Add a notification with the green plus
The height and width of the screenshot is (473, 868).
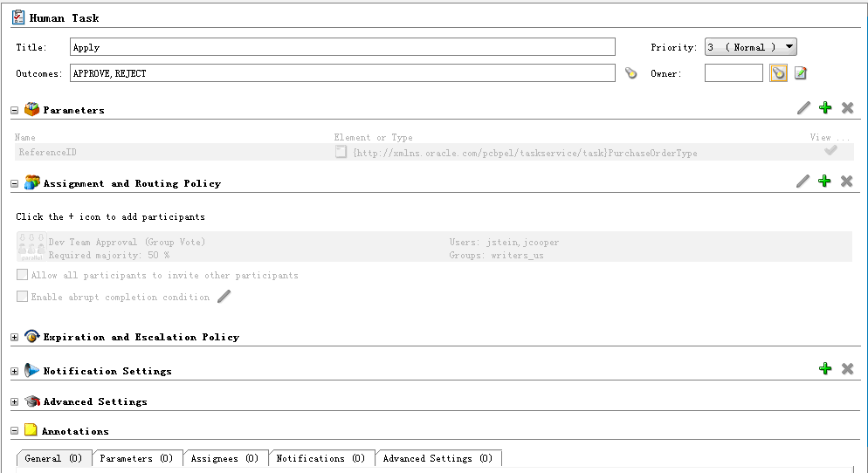[x=825, y=368]
